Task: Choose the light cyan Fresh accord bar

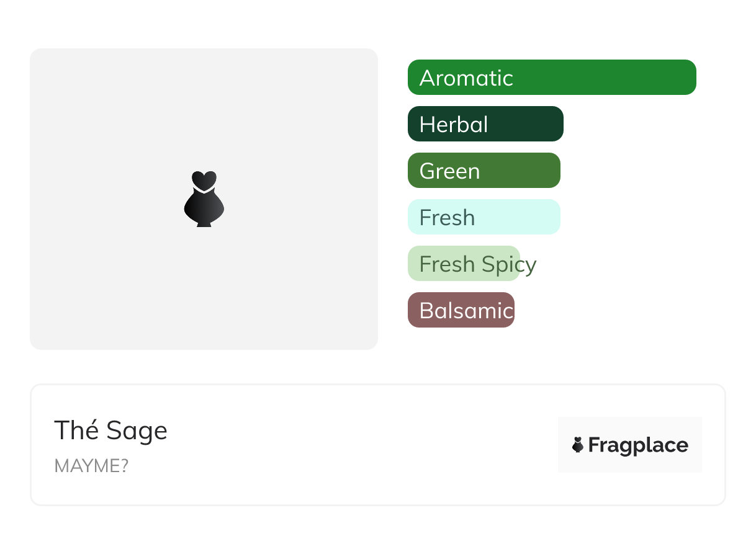Action: tap(484, 217)
